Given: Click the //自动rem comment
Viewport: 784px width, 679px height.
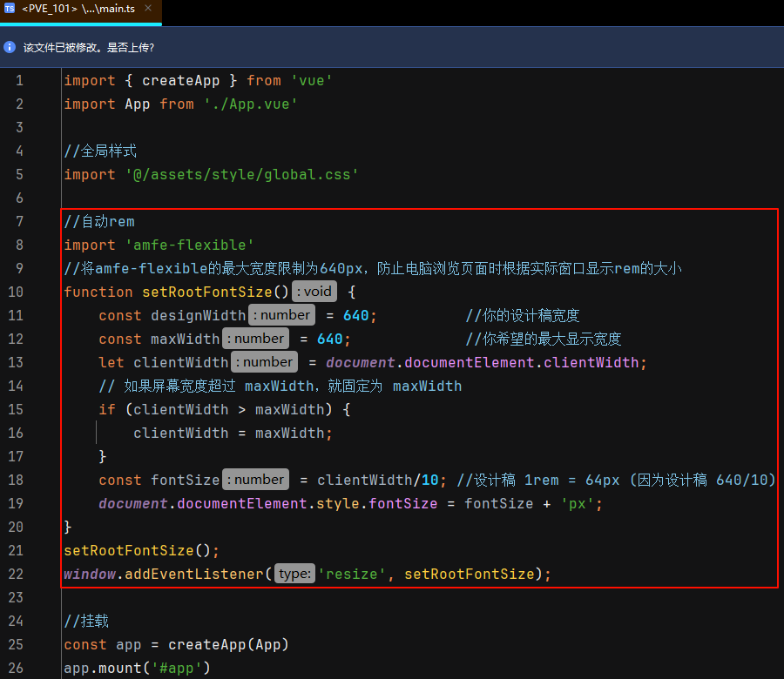Looking at the screenshot, I should [99, 221].
